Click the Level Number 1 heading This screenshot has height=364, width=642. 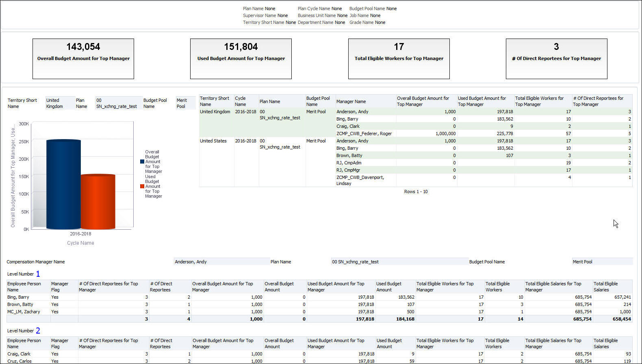pos(24,274)
